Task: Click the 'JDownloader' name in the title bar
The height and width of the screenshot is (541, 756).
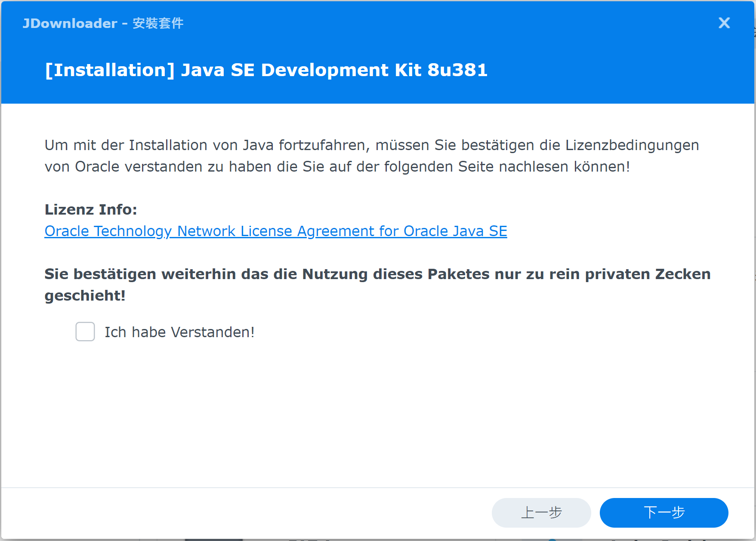Action: tap(70, 23)
